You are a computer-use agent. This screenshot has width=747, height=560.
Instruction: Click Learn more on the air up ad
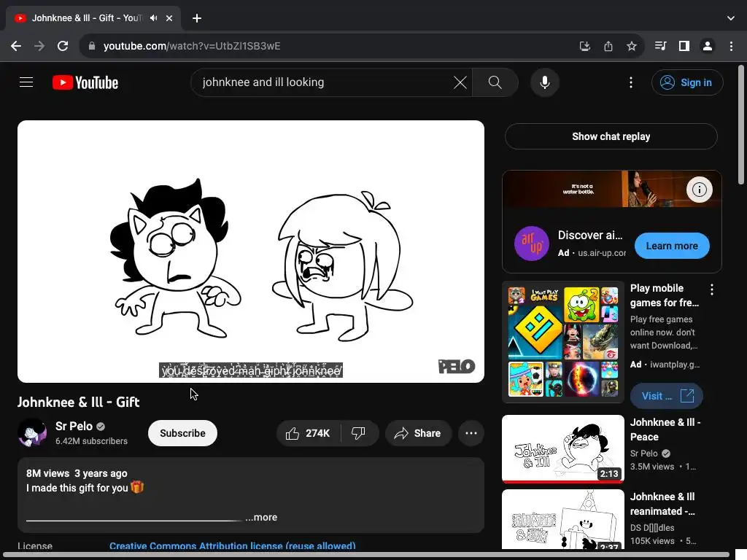672,246
